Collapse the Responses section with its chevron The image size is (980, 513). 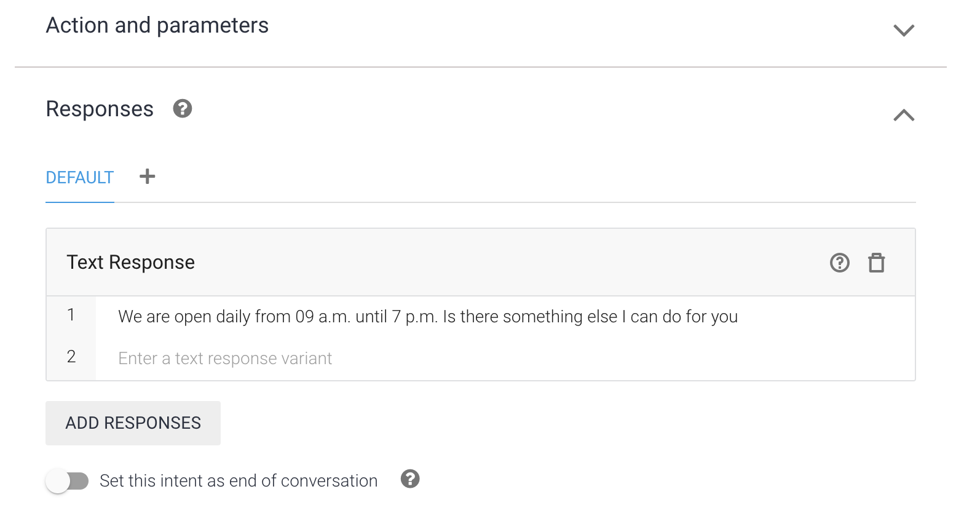click(904, 115)
